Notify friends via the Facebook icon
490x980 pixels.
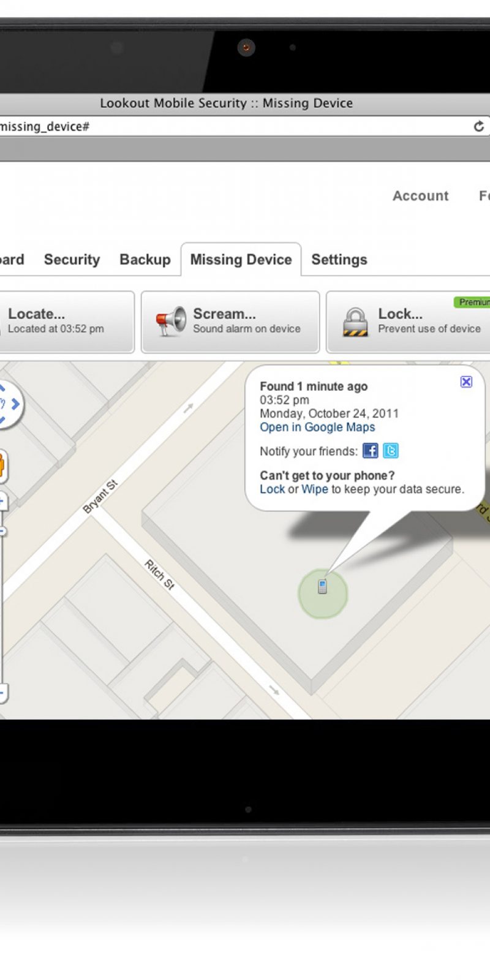[x=370, y=451]
